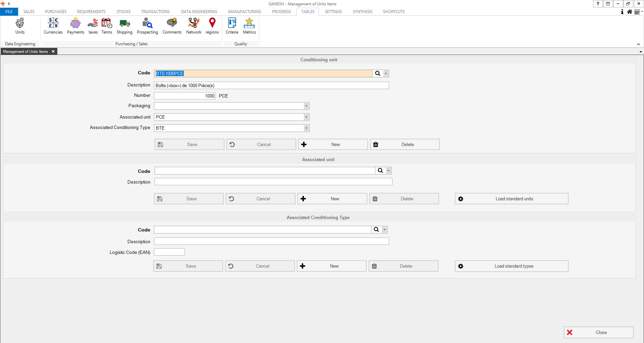
Task: Open the Prospecting tool
Action: coord(147,26)
